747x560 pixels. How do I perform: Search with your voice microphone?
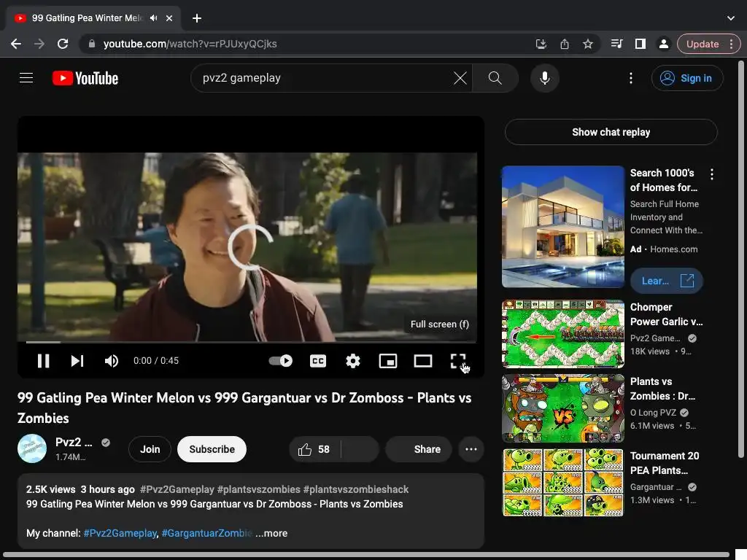point(544,77)
